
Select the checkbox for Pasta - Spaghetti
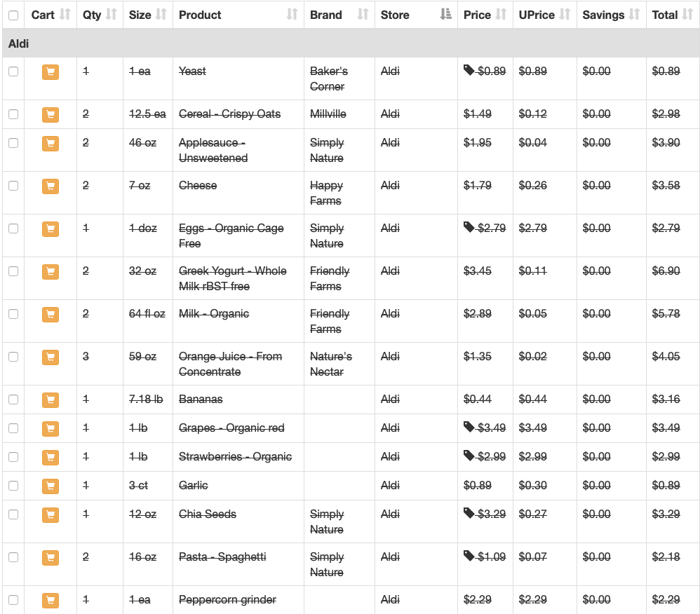[13, 557]
